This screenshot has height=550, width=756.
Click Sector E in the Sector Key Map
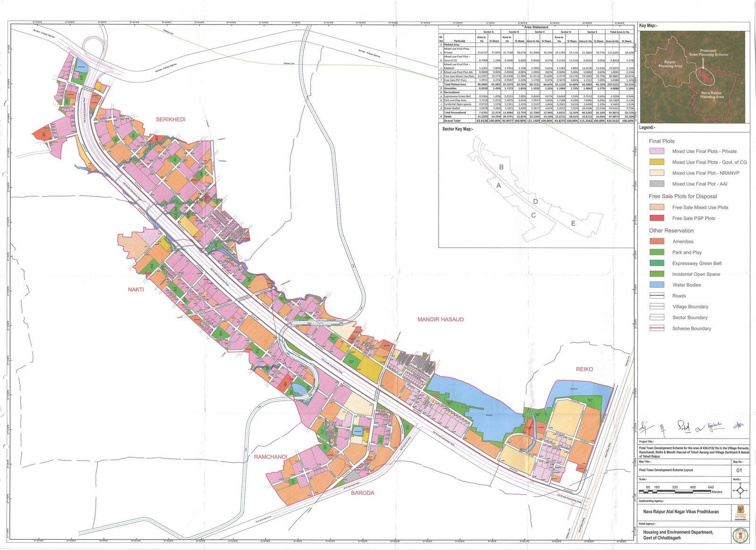(573, 223)
